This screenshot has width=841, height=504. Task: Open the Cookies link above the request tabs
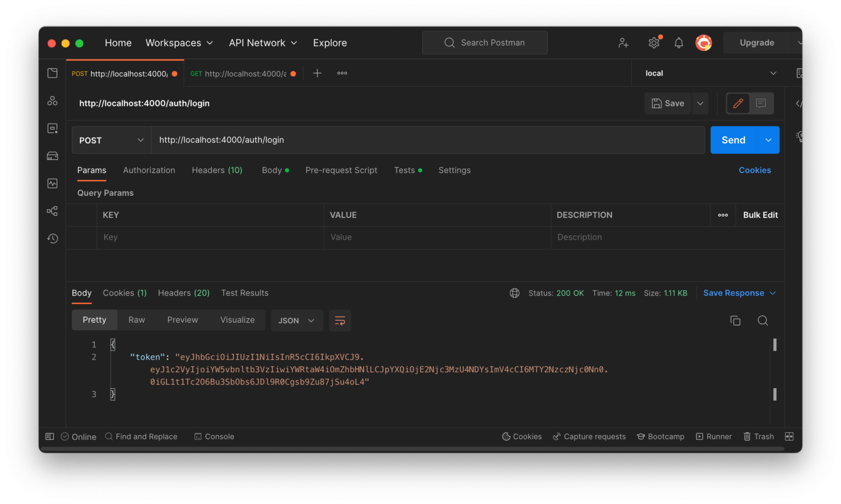point(754,170)
